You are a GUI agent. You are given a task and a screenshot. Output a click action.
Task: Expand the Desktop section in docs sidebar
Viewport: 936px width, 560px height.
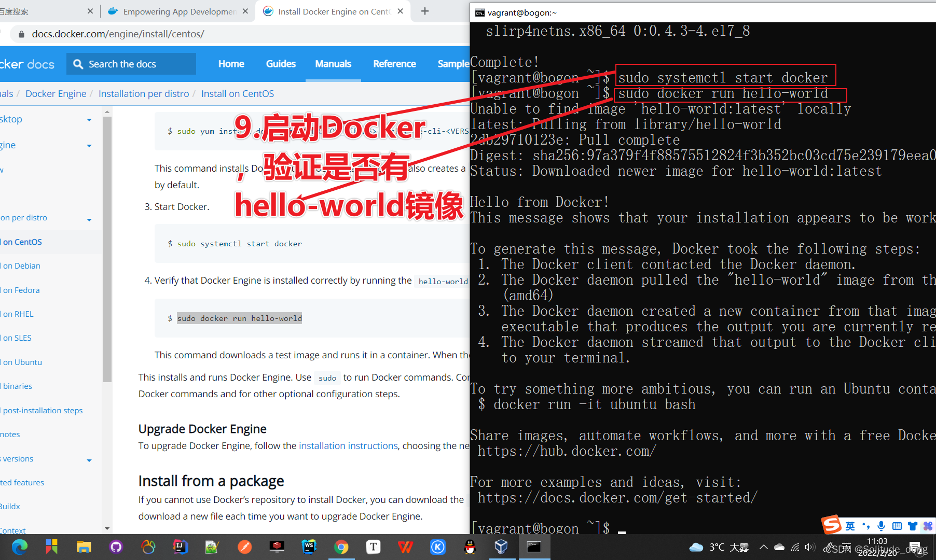[x=89, y=120]
